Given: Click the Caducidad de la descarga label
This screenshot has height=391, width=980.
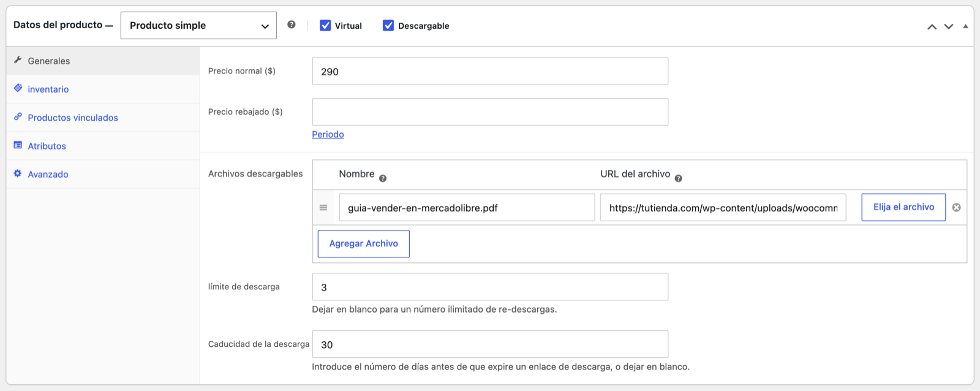Looking at the screenshot, I should coord(258,344).
